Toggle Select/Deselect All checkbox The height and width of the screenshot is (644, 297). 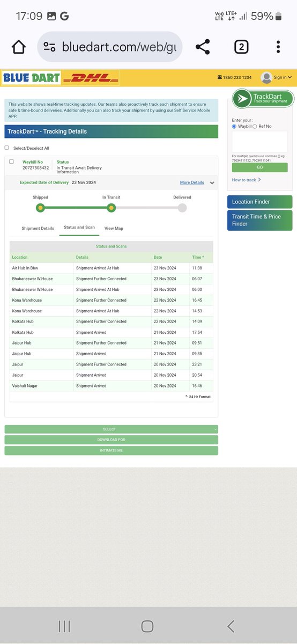click(x=7, y=148)
